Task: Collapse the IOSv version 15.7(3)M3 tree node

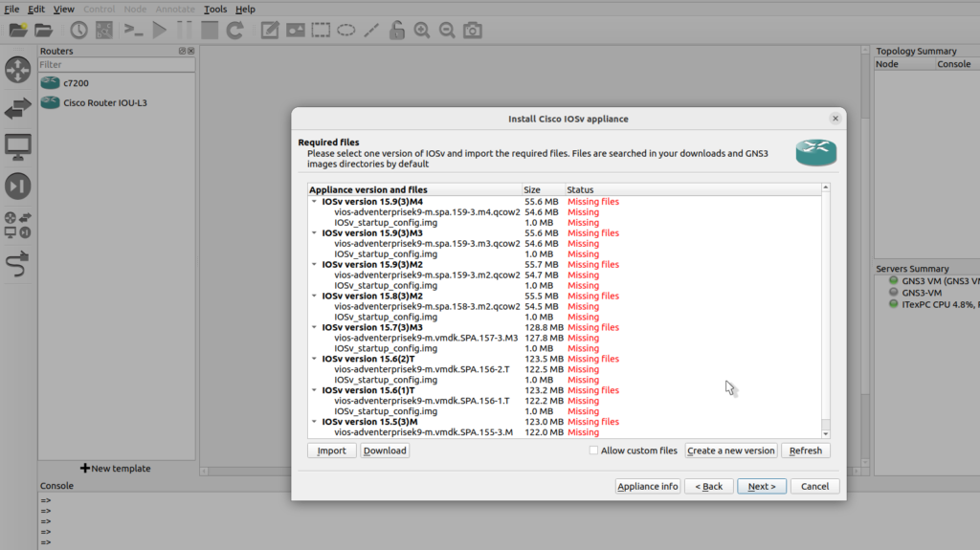Action: pyautogui.click(x=315, y=328)
